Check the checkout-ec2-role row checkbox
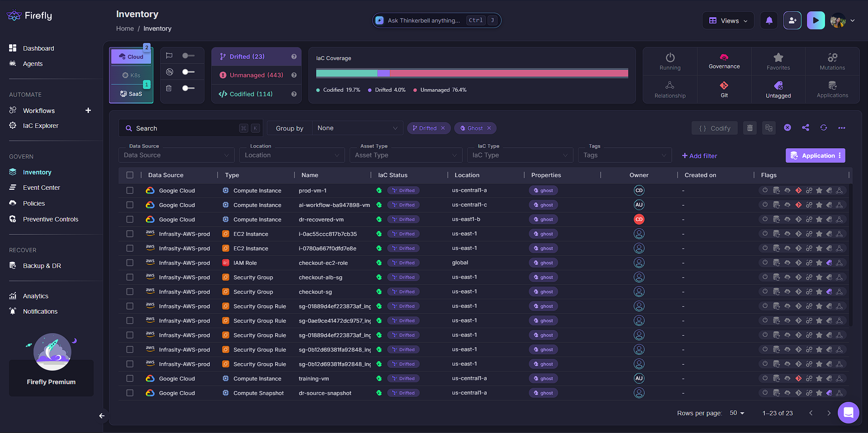The width and height of the screenshot is (868, 433). [x=130, y=263]
